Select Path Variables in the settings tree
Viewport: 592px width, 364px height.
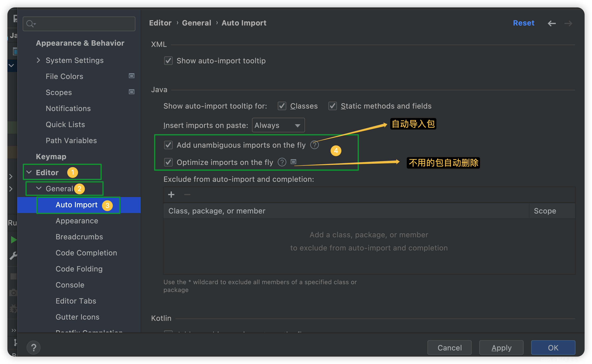[x=71, y=140]
